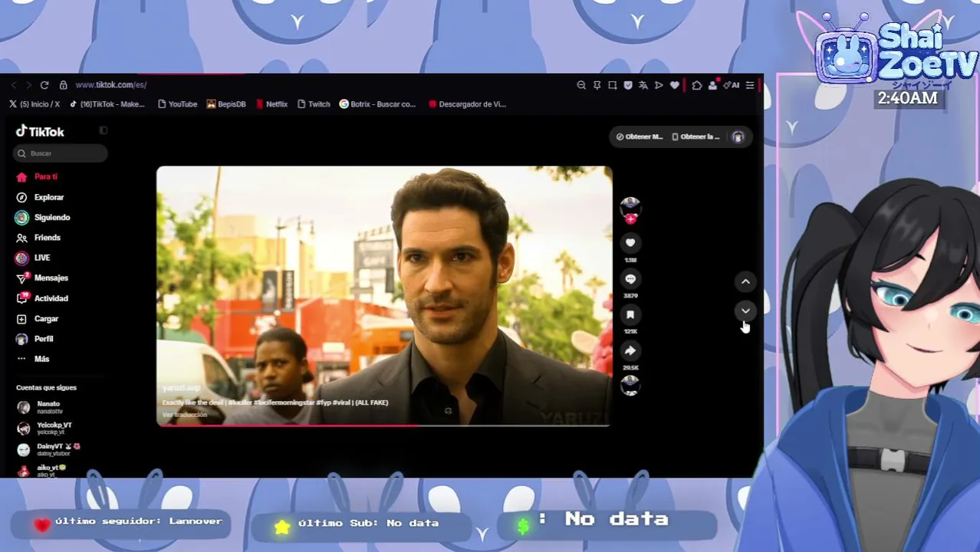
Task: Click Obtener la... app button
Action: click(696, 136)
